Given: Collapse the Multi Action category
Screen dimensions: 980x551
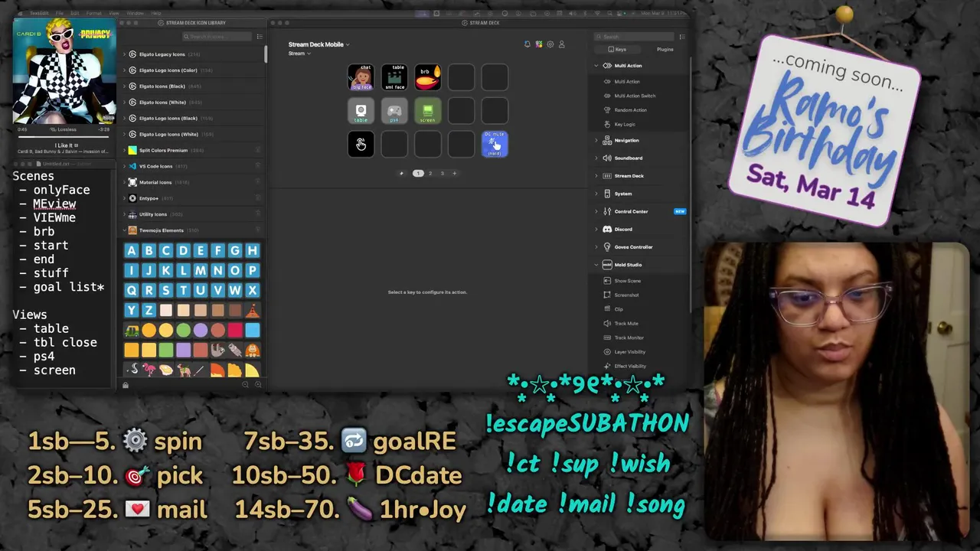Looking at the screenshot, I should pyautogui.click(x=596, y=66).
